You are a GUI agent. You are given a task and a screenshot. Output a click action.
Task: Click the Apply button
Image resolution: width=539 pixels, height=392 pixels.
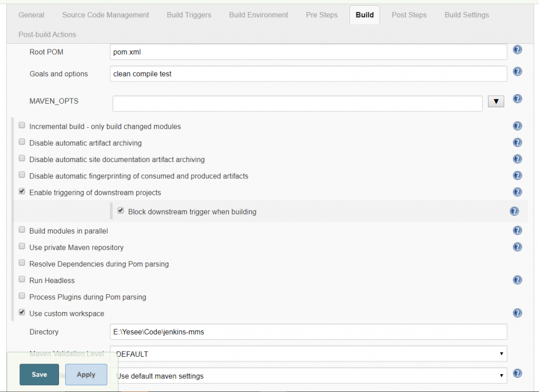coord(86,375)
